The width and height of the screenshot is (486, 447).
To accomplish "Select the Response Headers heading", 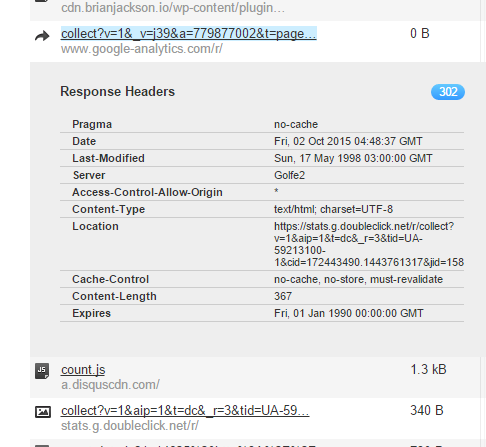I will click(x=117, y=92).
